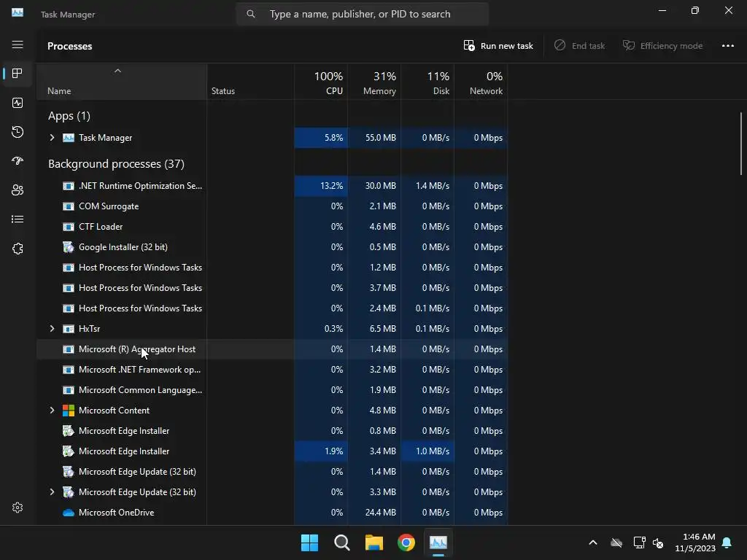Click the search magnifier icon in title bar
Viewport: 747px width, 560px height.
[251, 14]
